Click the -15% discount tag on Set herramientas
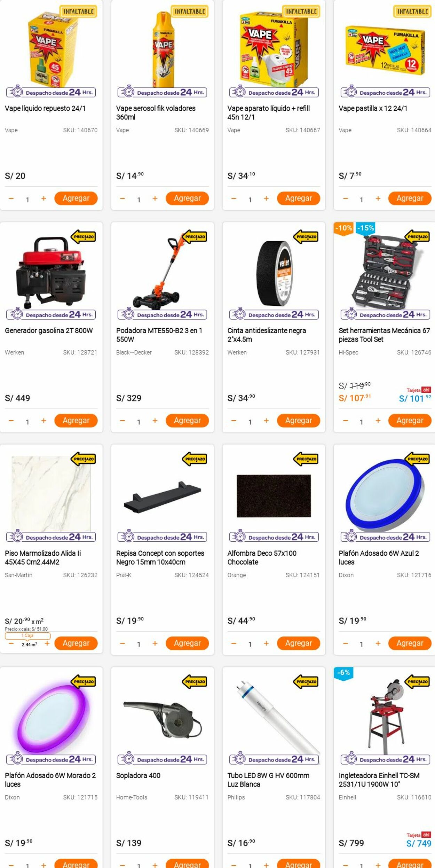This screenshot has width=435, height=868. [365, 228]
